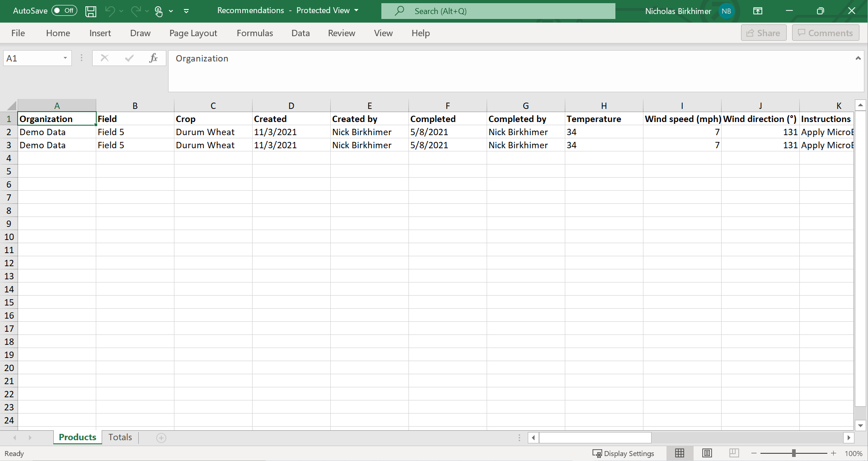This screenshot has height=461, width=868.
Task: Switch to the Home tab
Action: tap(58, 33)
